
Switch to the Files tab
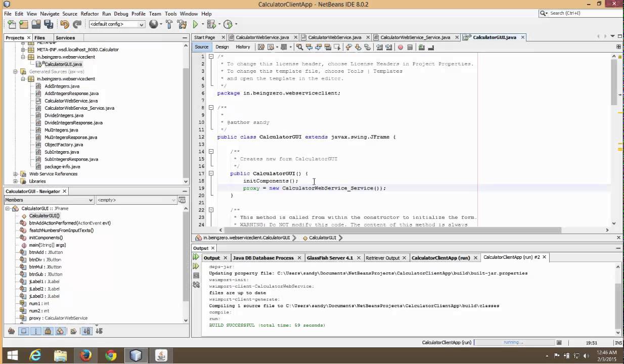click(x=39, y=37)
